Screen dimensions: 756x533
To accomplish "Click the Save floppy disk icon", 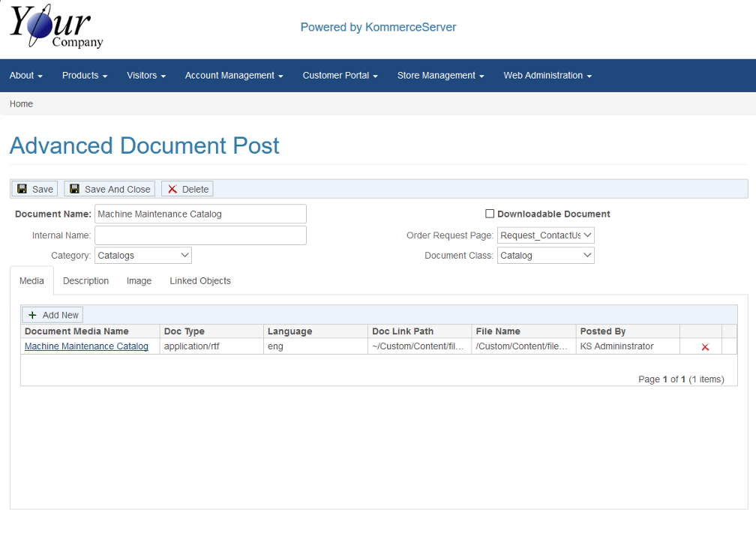I will click(x=22, y=189).
